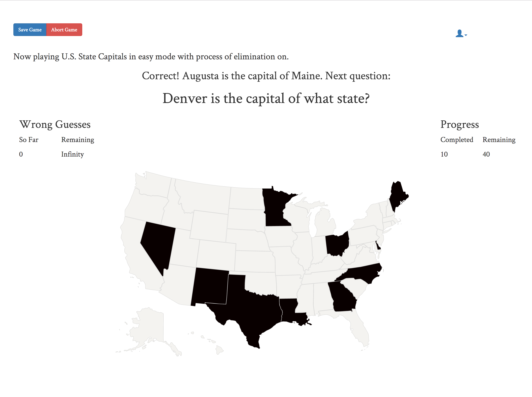The width and height of the screenshot is (532, 397).
Task: Choose Montana on the map
Action: 204,197
